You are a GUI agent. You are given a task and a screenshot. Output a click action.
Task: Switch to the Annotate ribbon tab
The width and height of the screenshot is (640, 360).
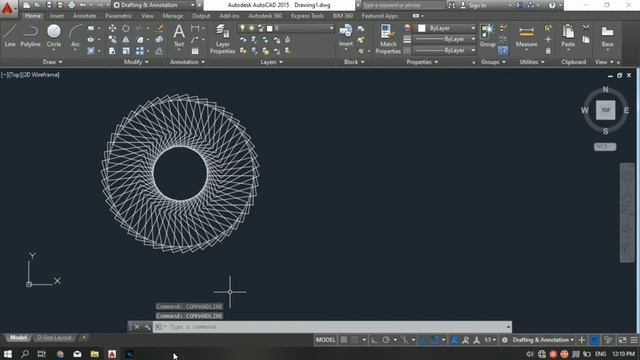pos(84,16)
